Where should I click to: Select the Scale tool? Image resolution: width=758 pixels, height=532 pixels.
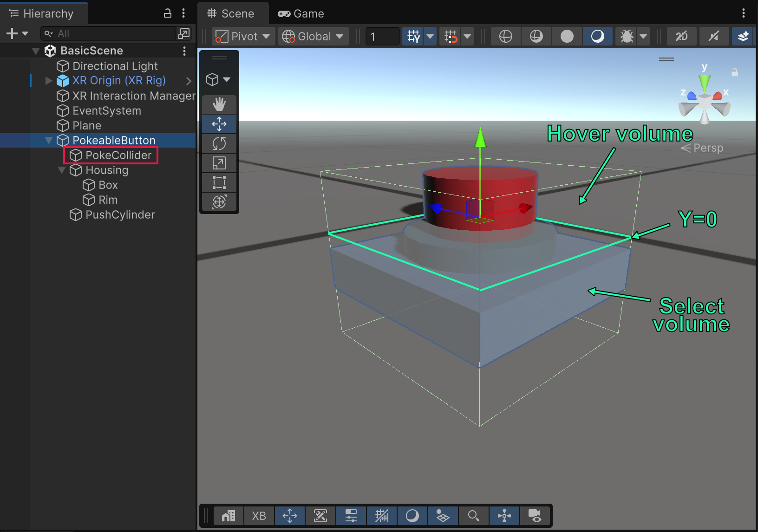click(219, 163)
